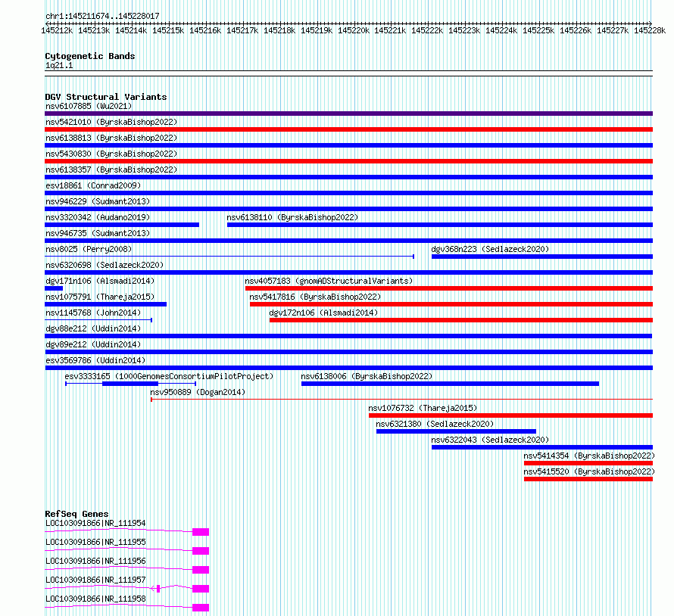Viewport: 674px width, 616px height.
Task: Click the 145216k ruler position label
Action: [205, 30]
